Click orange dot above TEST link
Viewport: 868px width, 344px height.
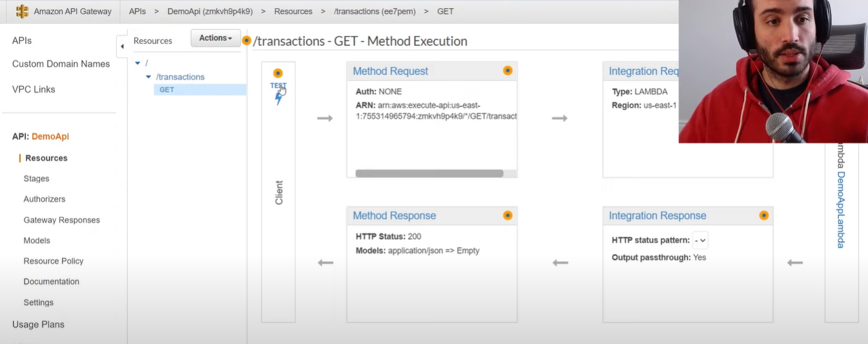pos(278,73)
